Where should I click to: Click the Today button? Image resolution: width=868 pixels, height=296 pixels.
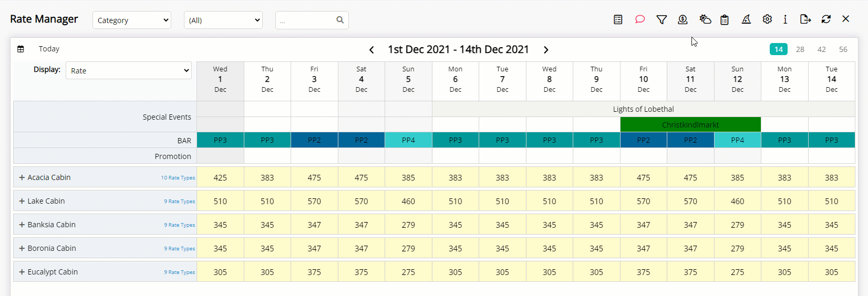click(x=49, y=49)
